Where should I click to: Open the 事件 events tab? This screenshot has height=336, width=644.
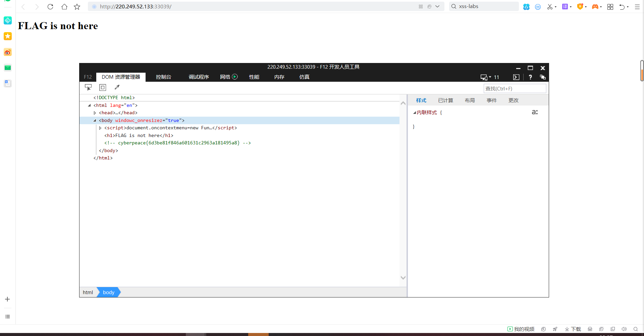(491, 100)
